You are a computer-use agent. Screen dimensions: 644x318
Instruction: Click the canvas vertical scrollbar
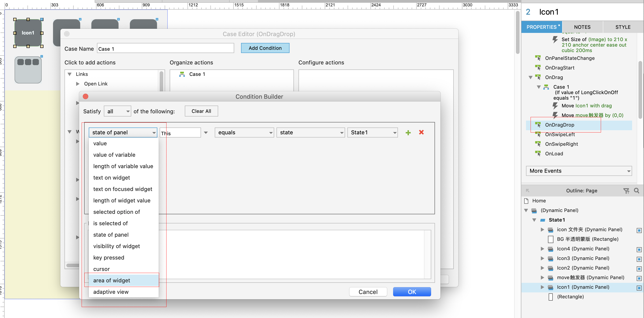pyautogui.click(x=518, y=32)
